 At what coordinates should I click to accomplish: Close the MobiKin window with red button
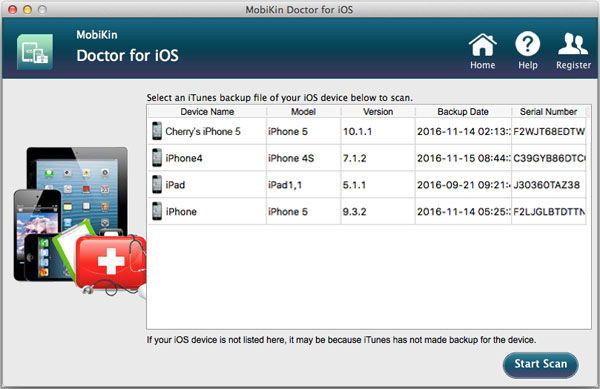click(x=13, y=10)
